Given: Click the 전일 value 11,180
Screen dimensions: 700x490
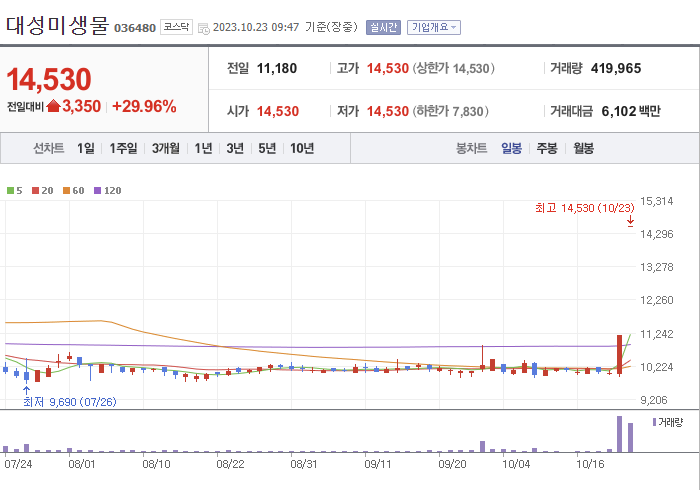Looking at the screenshot, I should (277, 68).
